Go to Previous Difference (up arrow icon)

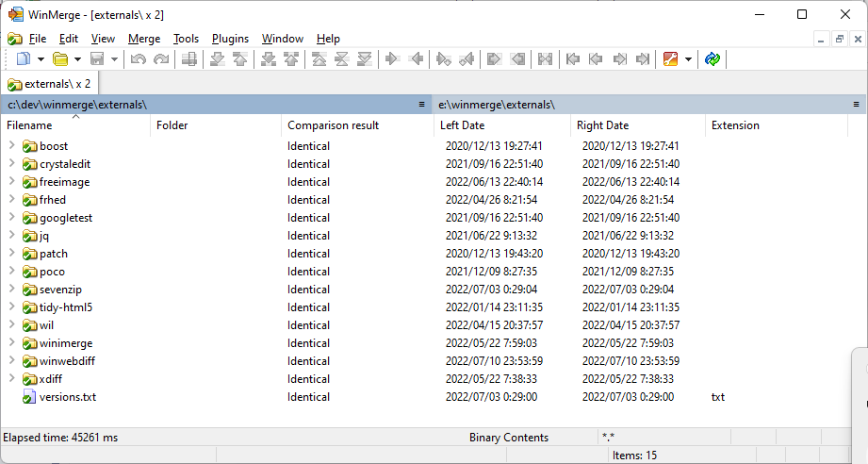click(240, 58)
